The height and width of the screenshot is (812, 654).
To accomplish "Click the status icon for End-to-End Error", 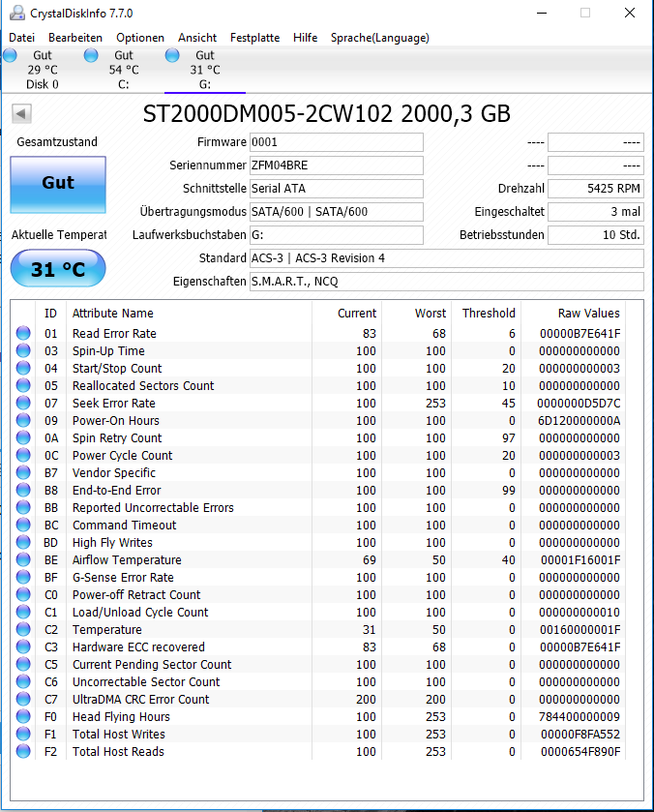I will pyautogui.click(x=23, y=490).
